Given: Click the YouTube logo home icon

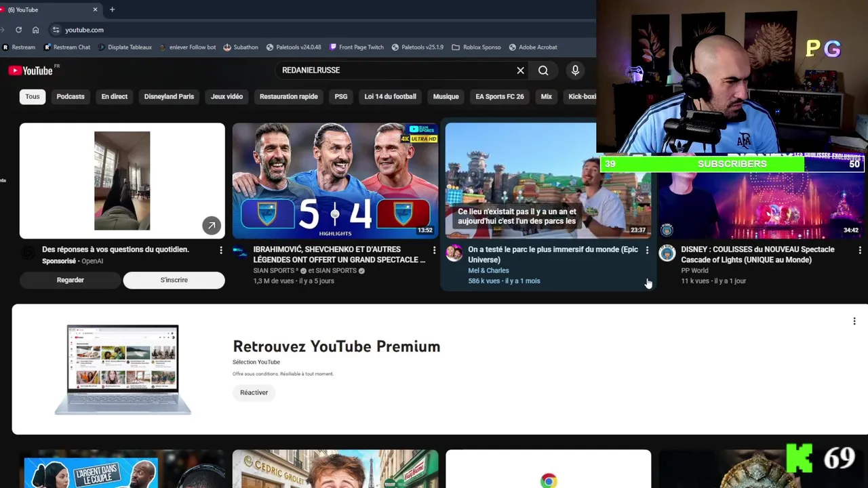Looking at the screenshot, I should coord(31,70).
